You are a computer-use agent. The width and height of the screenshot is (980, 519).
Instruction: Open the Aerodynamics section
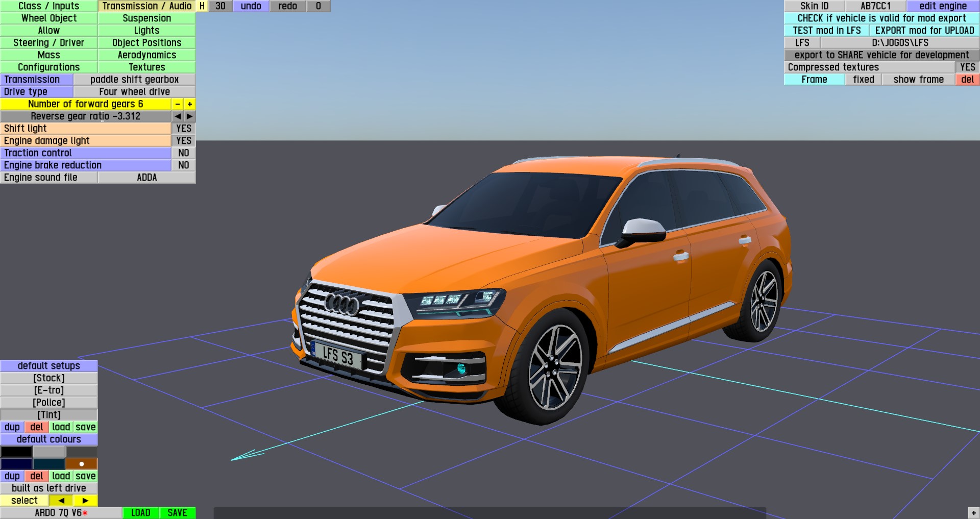coord(147,55)
